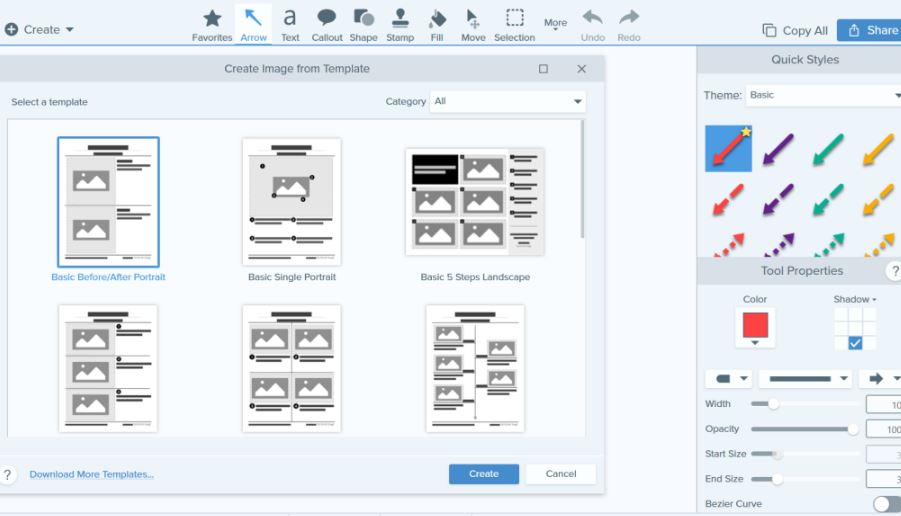This screenshot has width=901, height=516.
Task: Open the arrow end style dropdown
Action: coord(881,379)
